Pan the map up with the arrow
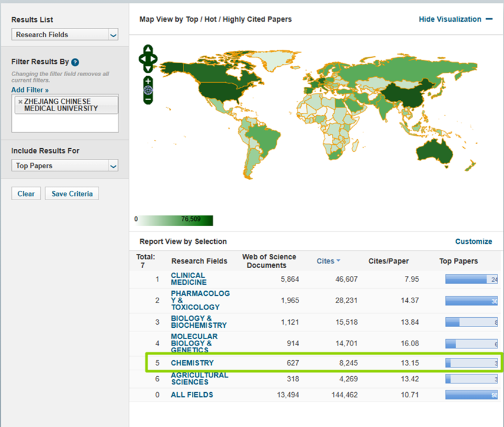504x427 pixels. (148, 50)
